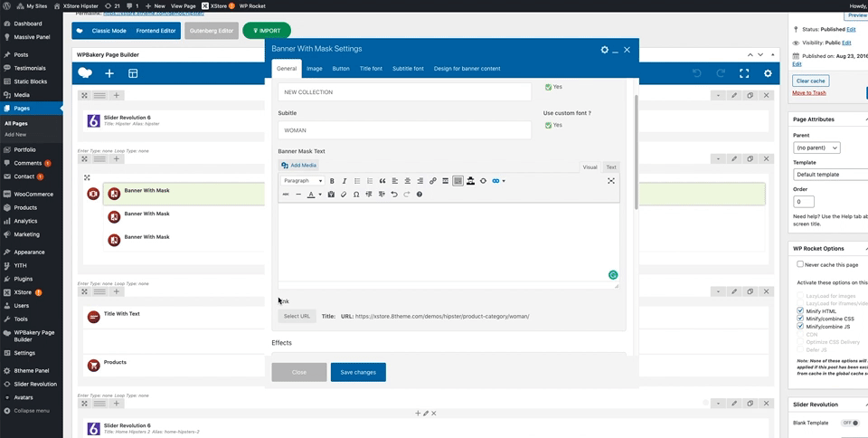Switch to the Button tab
Screen dimensions: 868x438
[x=341, y=69]
